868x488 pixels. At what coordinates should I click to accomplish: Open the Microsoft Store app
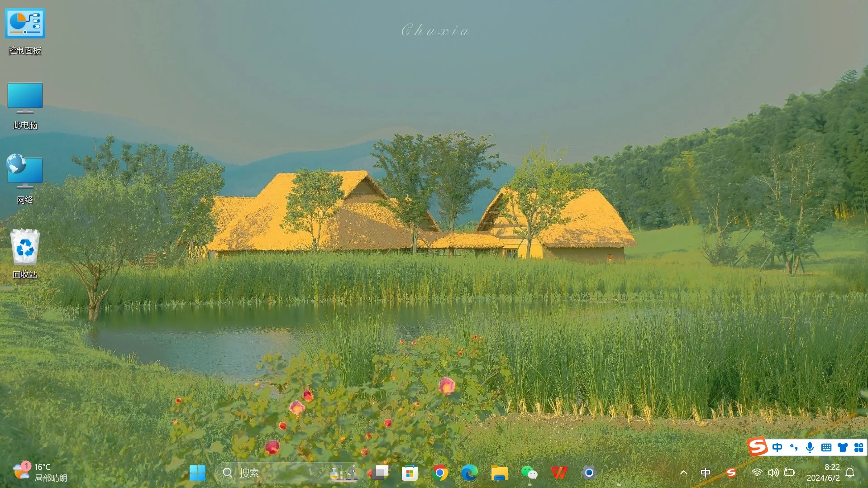pos(410,473)
